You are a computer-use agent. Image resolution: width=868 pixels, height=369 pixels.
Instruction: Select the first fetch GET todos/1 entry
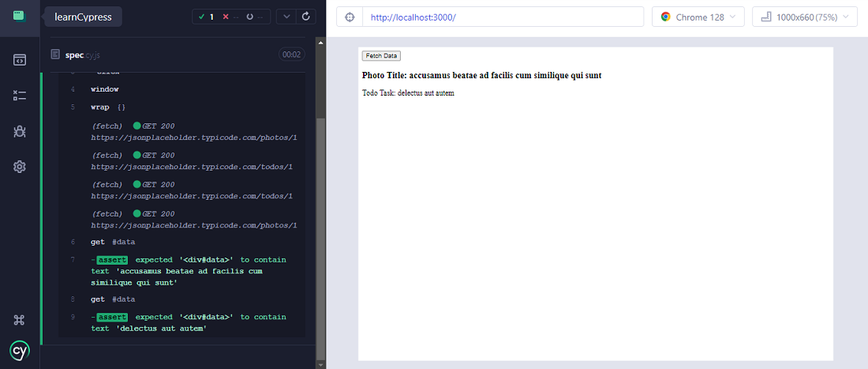click(181, 161)
